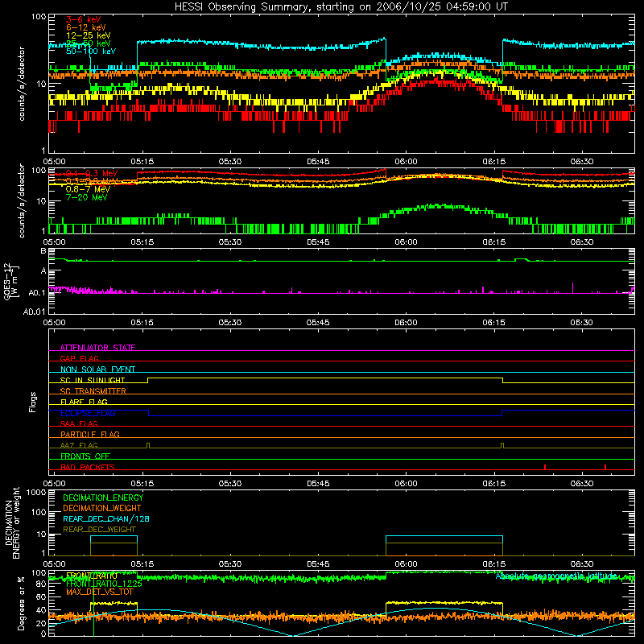Screen dimensions: 644x644
Task: Click the ECLIPSE_FLAG label
Action: (88, 413)
